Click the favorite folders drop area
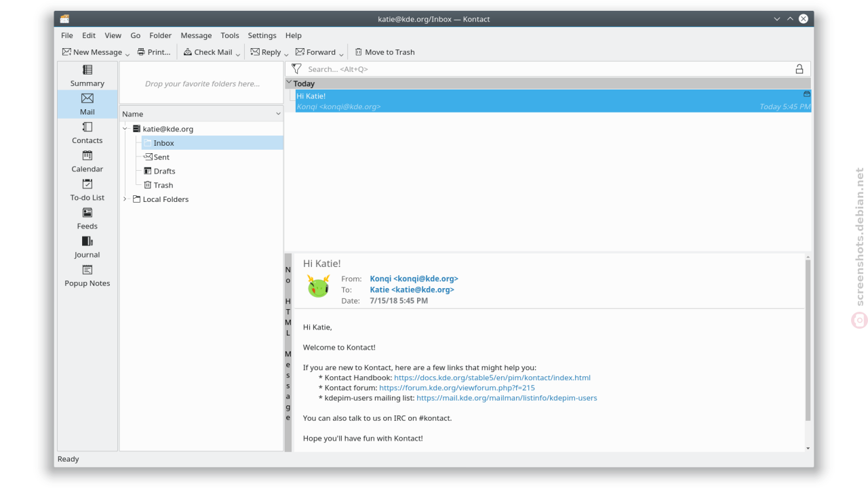 [x=201, y=83]
